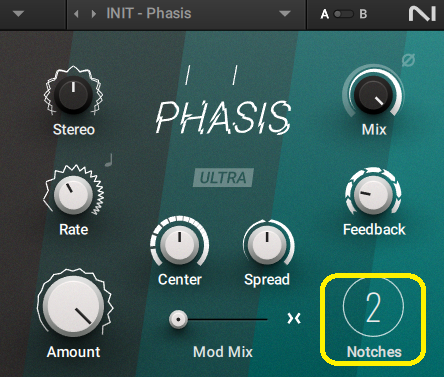This screenshot has height=377, width=444.
Task: Toggle the phase invert icon above Mix
Action: pyautogui.click(x=408, y=60)
